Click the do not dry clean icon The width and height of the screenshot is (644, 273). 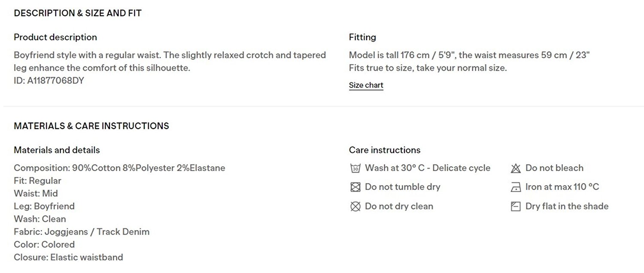click(x=355, y=207)
